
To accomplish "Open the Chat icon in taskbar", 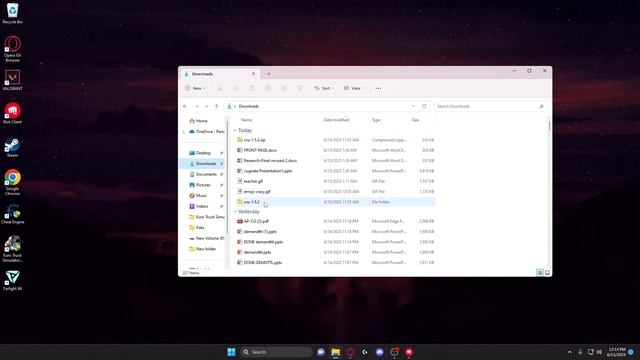I will pos(321,352).
